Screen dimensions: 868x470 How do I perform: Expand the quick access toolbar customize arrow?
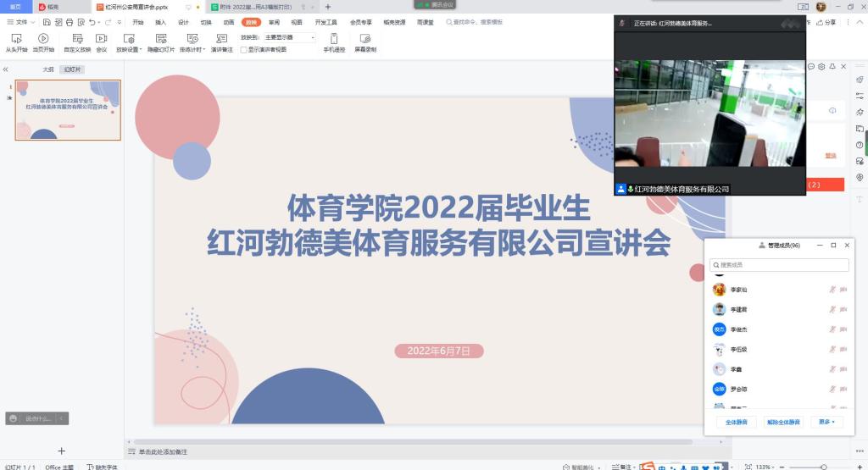point(119,22)
